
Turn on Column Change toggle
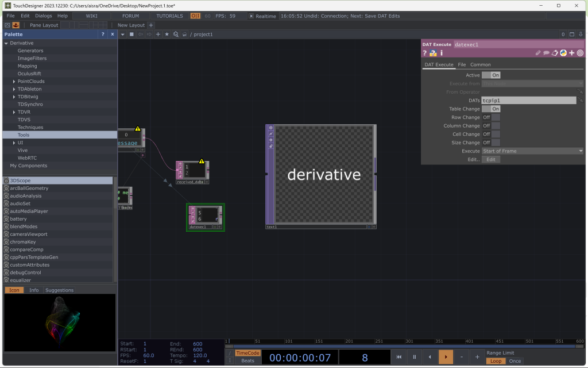pos(491,126)
